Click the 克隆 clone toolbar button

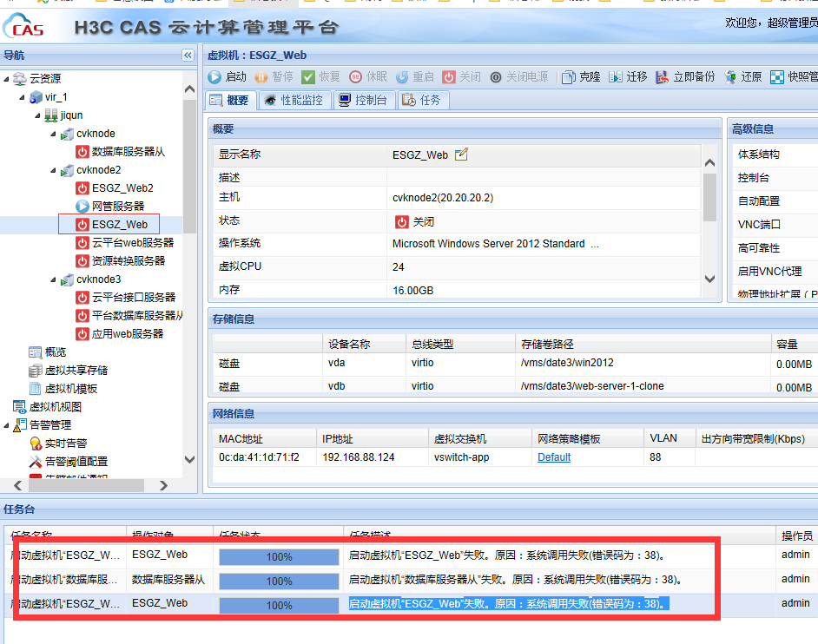581,77
